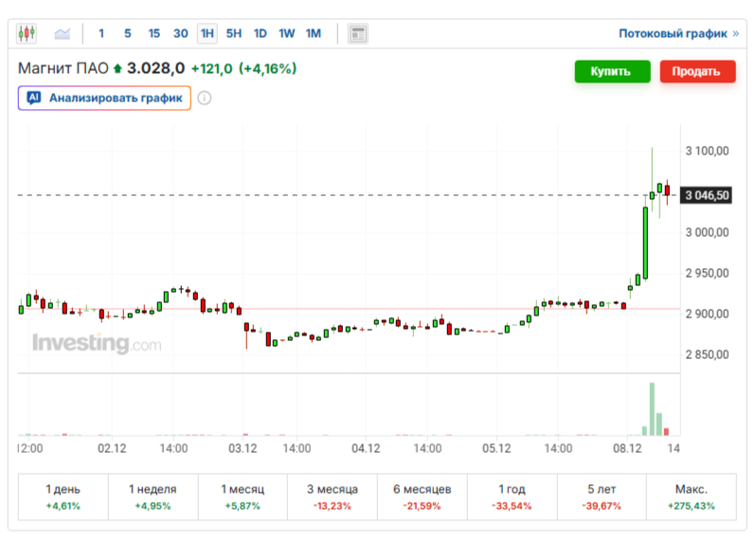The image size is (756, 541).
Task: Click the tallest green volume bar
Action: click(652, 409)
